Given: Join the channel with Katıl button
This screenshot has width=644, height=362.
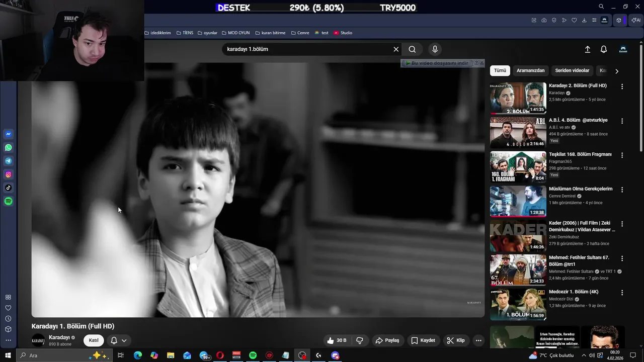Looking at the screenshot, I should (94, 340).
